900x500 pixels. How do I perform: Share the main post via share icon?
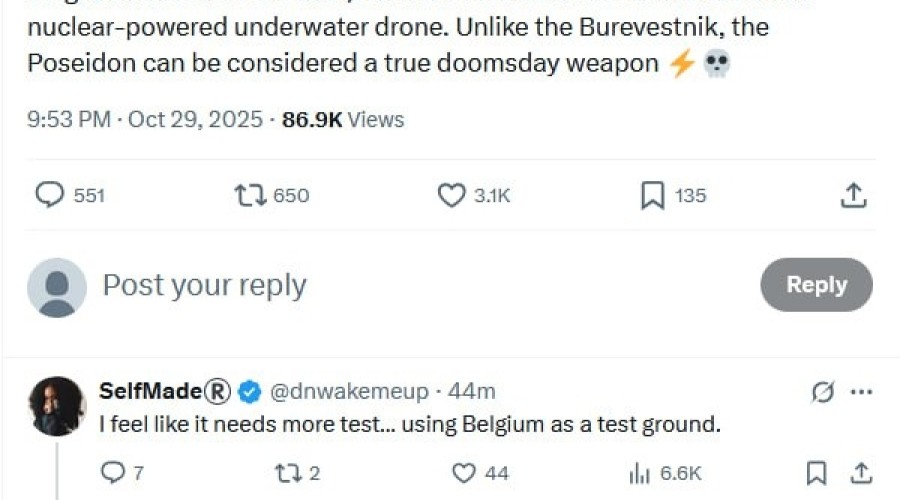(x=853, y=195)
